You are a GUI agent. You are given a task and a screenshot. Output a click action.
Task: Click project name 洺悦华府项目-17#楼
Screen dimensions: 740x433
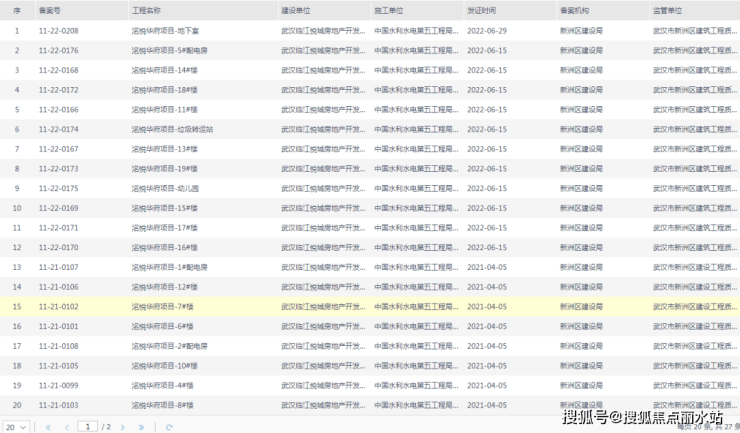[x=165, y=228]
